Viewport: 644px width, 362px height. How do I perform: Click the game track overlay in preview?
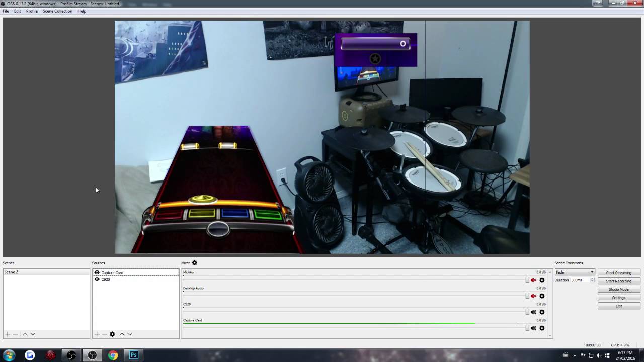[218, 189]
